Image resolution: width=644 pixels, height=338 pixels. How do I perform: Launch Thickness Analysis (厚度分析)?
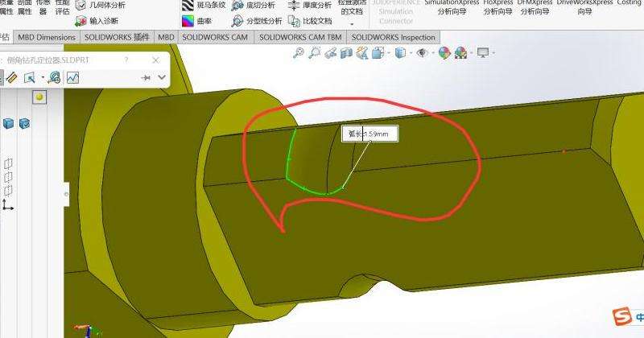click(x=310, y=5)
